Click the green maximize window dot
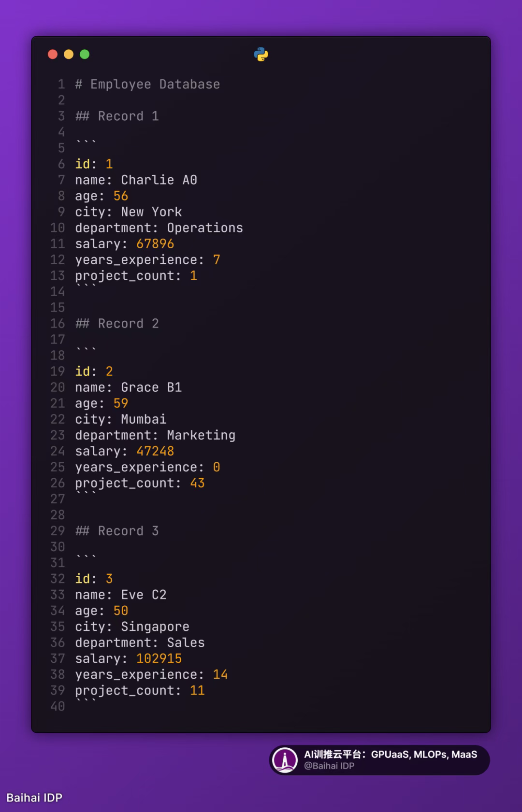 point(85,55)
